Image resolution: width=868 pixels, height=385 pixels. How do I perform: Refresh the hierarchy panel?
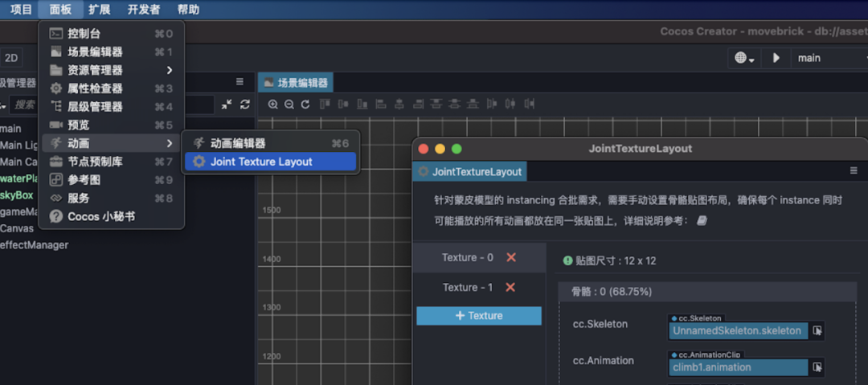tap(245, 104)
